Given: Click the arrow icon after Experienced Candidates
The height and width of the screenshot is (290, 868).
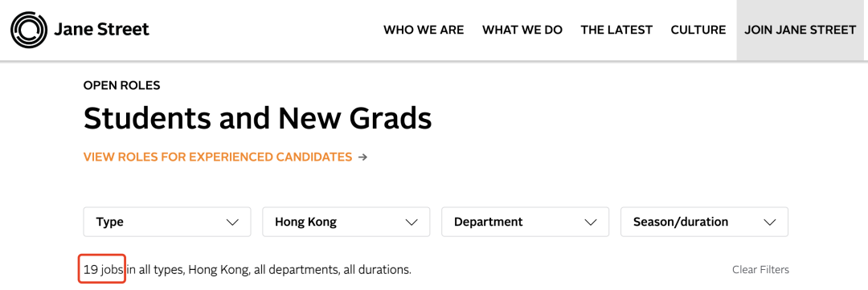Looking at the screenshot, I should (362, 157).
